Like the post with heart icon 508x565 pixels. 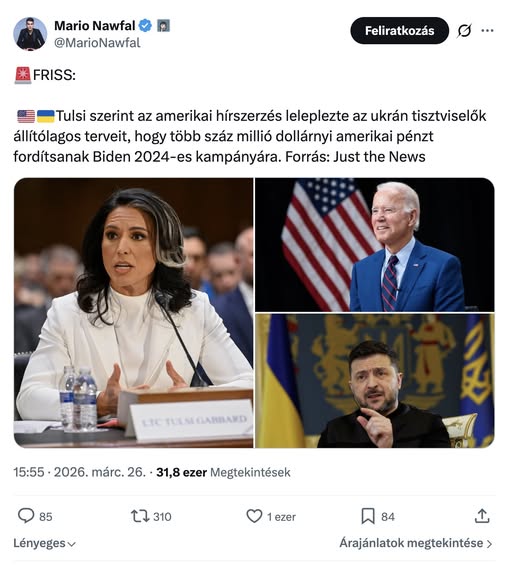[x=254, y=516]
